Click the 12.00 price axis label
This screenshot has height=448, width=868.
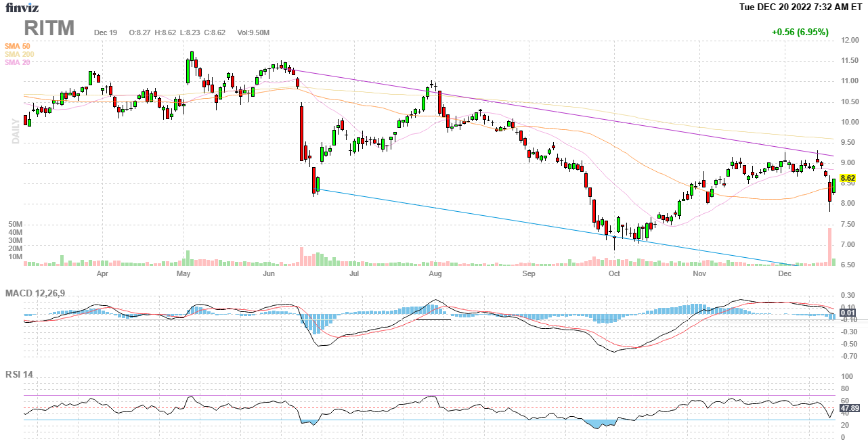tap(850, 41)
